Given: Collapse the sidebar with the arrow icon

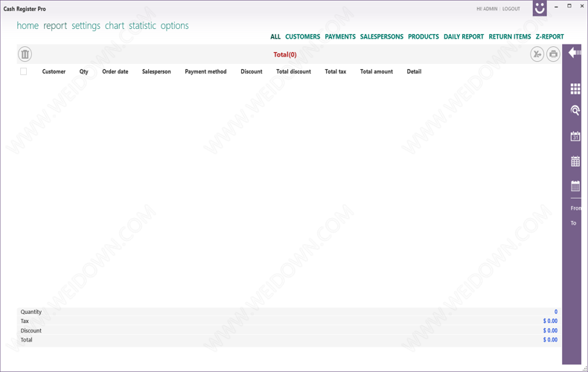Looking at the screenshot, I should [575, 53].
